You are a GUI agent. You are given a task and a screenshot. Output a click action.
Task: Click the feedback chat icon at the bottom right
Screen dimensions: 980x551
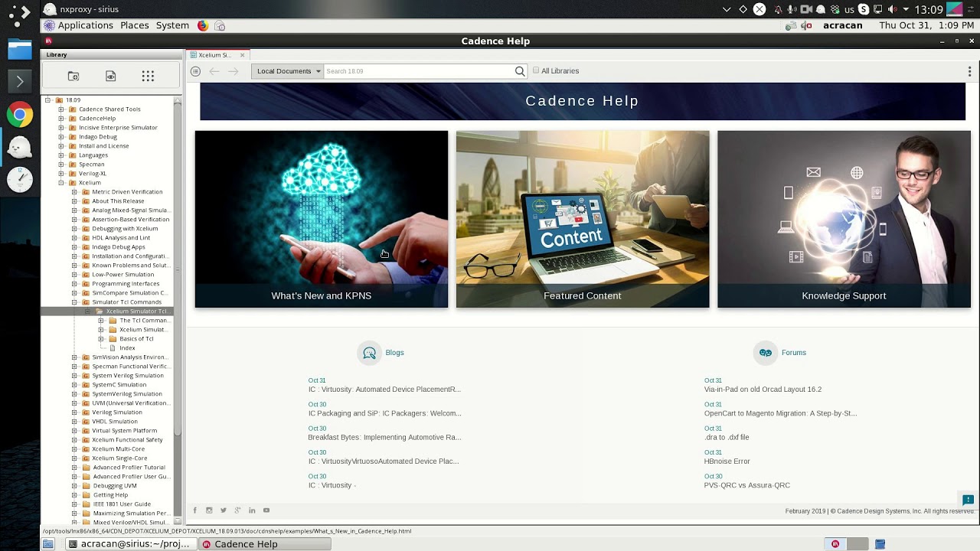point(968,500)
